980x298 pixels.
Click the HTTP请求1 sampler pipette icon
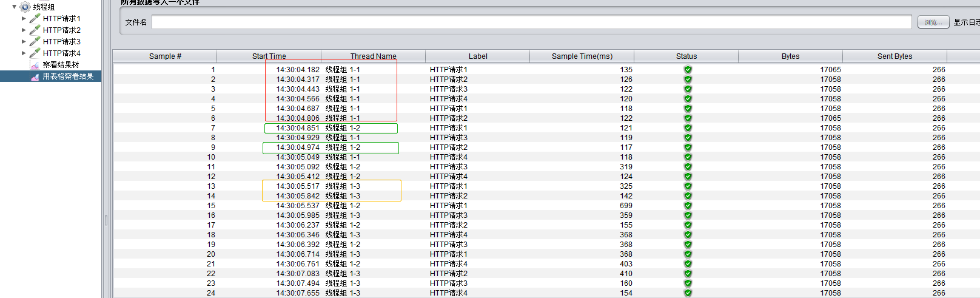coord(35,19)
